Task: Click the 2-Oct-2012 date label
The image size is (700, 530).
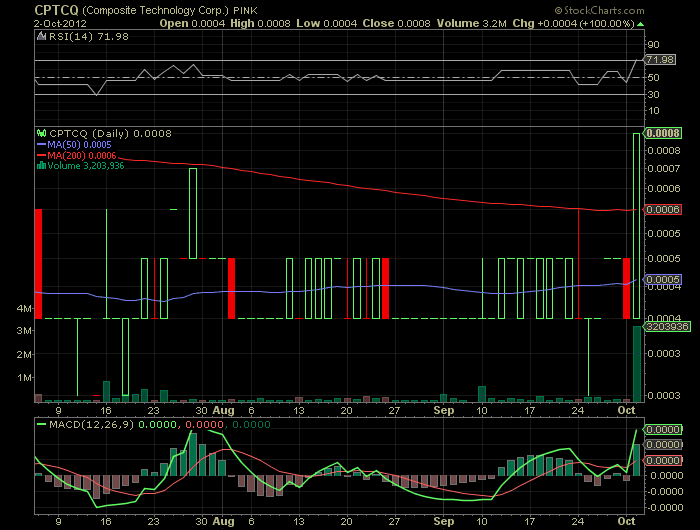Action: coord(60,24)
